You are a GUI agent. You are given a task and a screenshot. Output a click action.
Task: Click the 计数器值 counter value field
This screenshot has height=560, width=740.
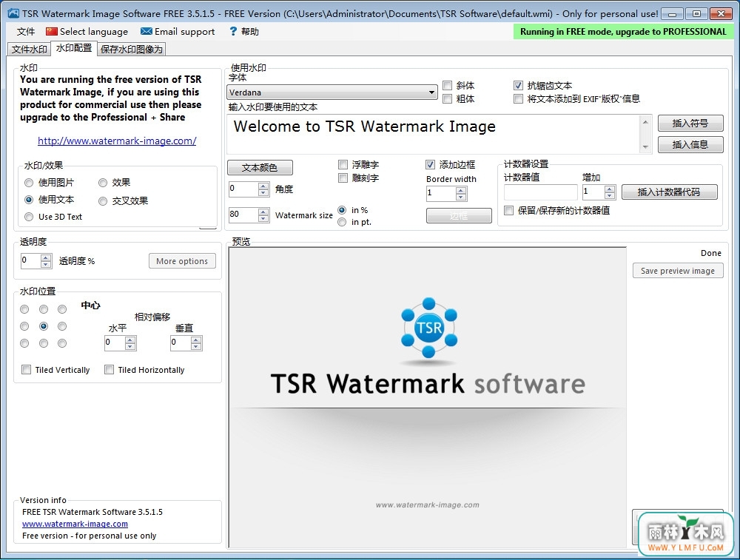click(x=541, y=192)
